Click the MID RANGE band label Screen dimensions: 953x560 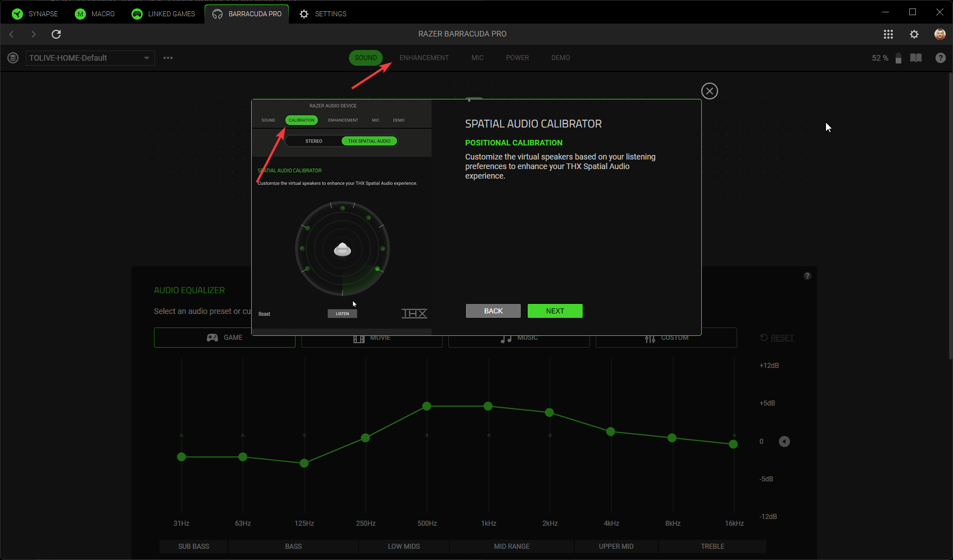[512, 547]
